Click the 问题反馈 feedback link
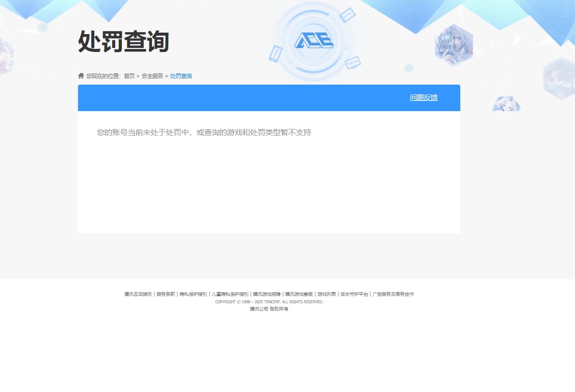 [424, 97]
